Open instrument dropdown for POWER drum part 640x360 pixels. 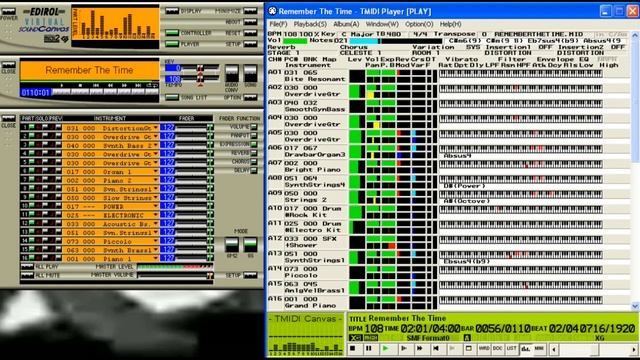(x=155, y=206)
